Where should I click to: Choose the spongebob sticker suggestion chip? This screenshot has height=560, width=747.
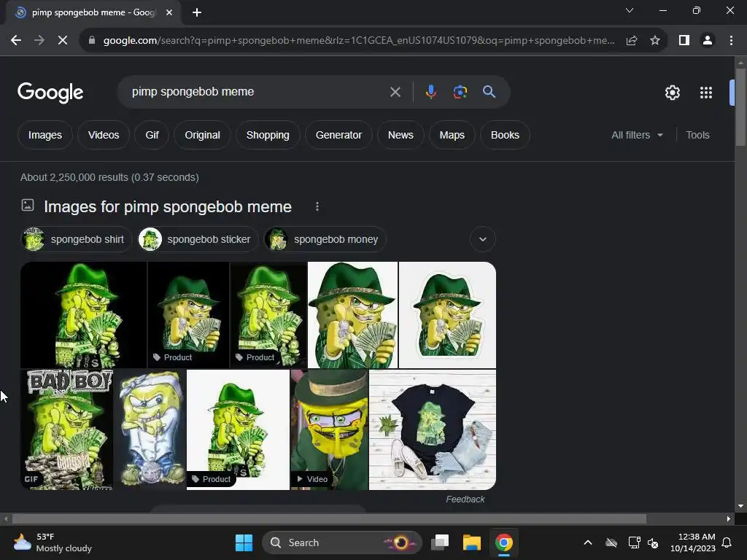(x=198, y=239)
